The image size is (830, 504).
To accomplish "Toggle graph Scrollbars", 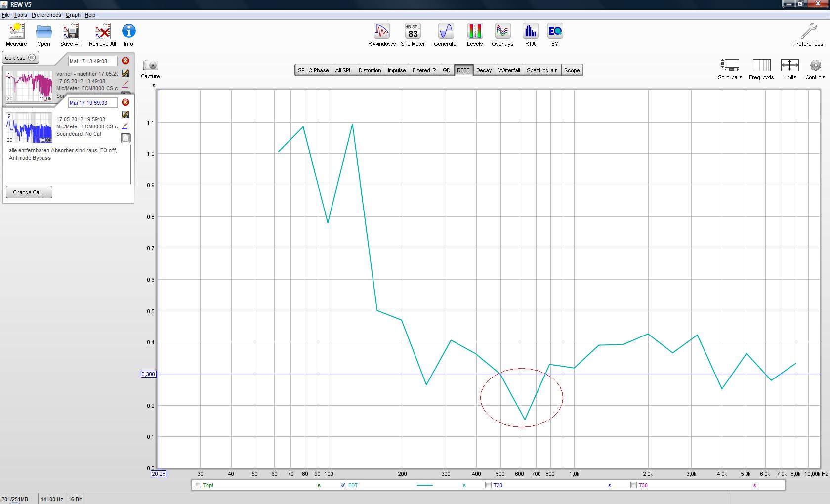I will (730, 69).
